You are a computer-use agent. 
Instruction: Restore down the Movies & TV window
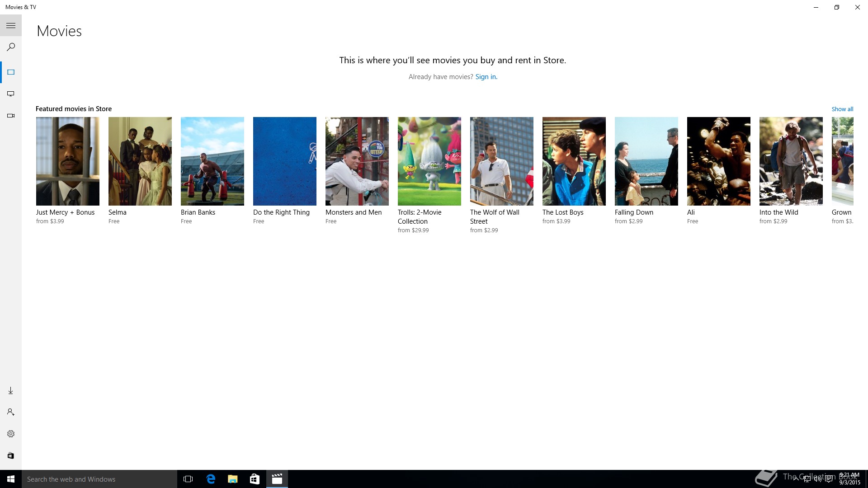(x=837, y=7)
